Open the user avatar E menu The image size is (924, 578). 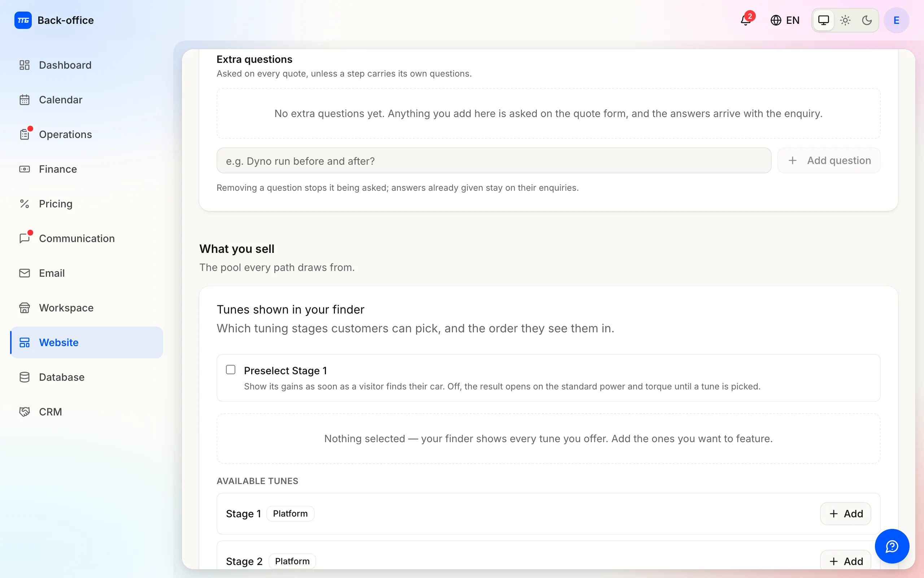coord(896,20)
